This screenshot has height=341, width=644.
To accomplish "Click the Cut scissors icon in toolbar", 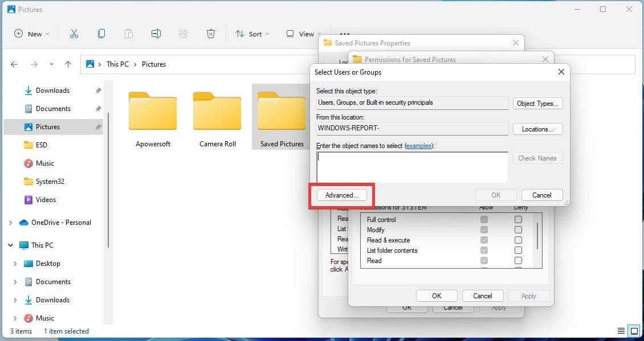I will [x=74, y=34].
